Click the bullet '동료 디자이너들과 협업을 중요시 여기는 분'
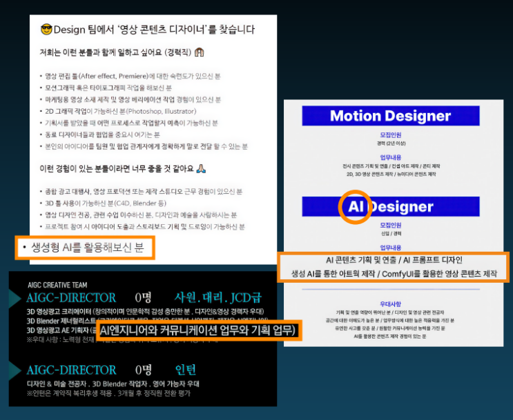The image size is (513, 420). [x=102, y=134]
